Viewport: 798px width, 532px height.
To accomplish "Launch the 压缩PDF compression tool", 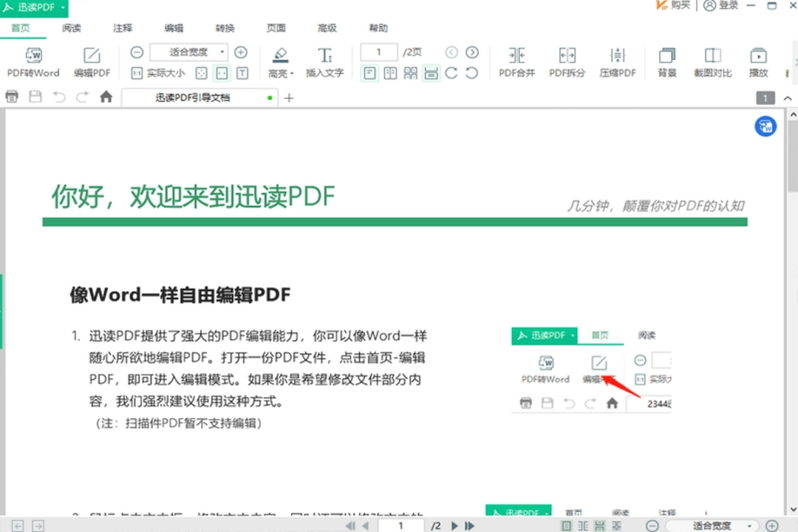I will (618, 61).
